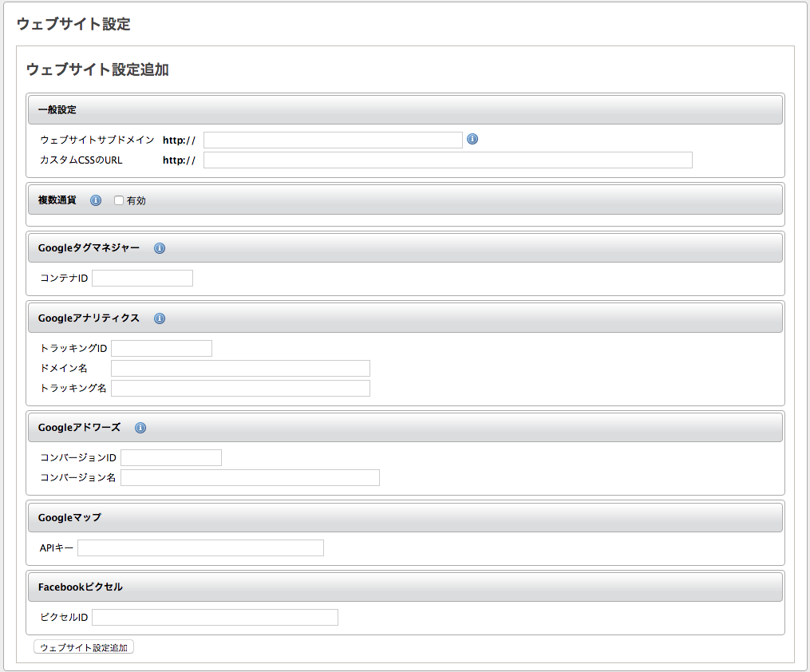Click the トラッキングID label
Image resolution: width=810 pixels, height=672 pixels.
(73, 348)
